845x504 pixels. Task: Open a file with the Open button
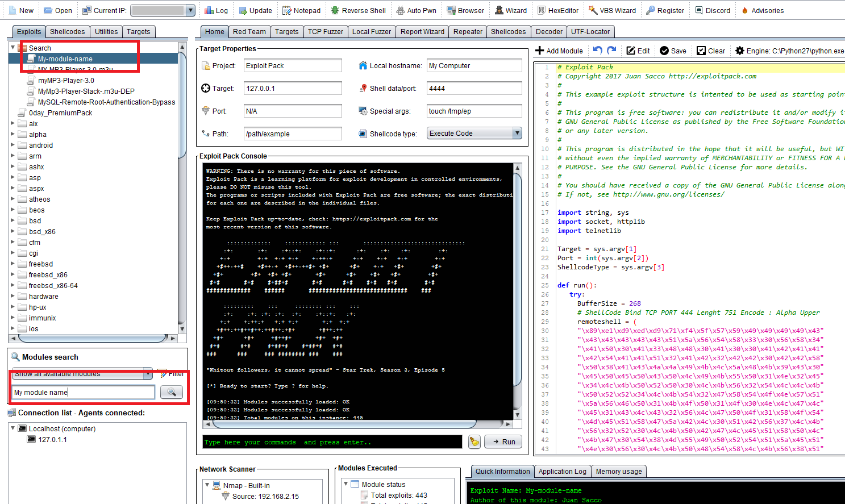pos(58,10)
